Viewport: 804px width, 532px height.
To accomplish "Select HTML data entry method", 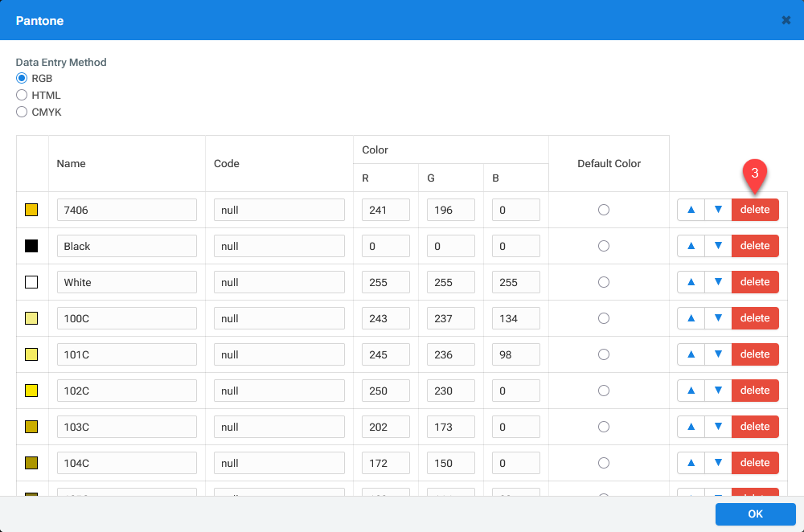I will pos(22,95).
